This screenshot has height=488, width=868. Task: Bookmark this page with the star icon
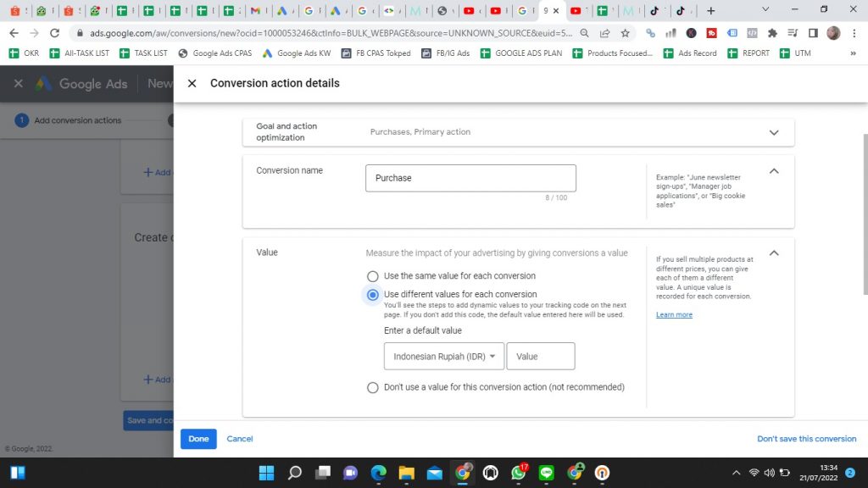(626, 33)
